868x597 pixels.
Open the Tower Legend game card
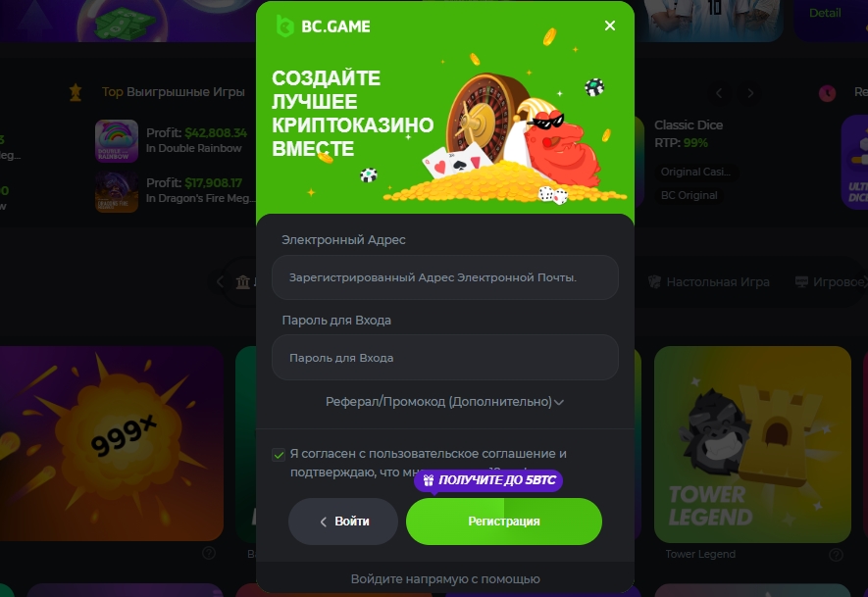click(752, 444)
